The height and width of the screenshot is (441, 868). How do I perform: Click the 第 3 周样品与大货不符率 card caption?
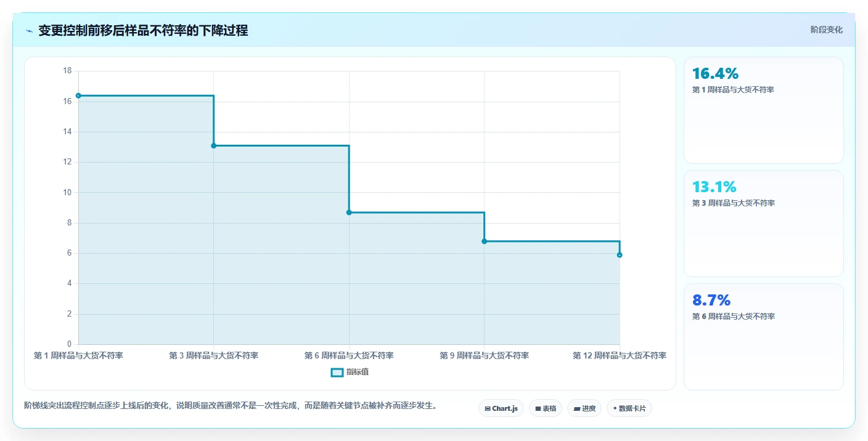pyautogui.click(x=733, y=203)
